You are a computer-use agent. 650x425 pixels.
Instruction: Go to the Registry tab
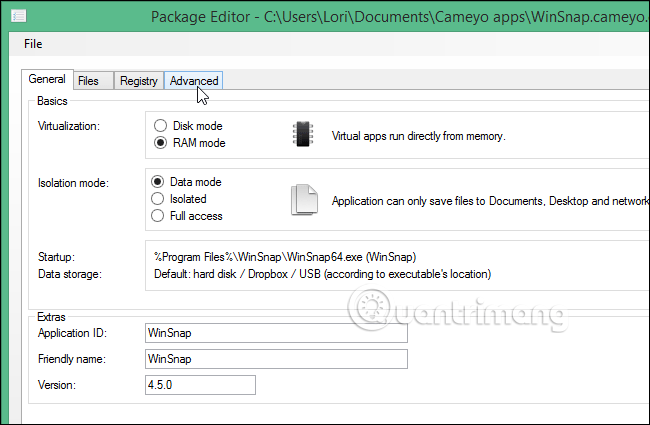138,81
